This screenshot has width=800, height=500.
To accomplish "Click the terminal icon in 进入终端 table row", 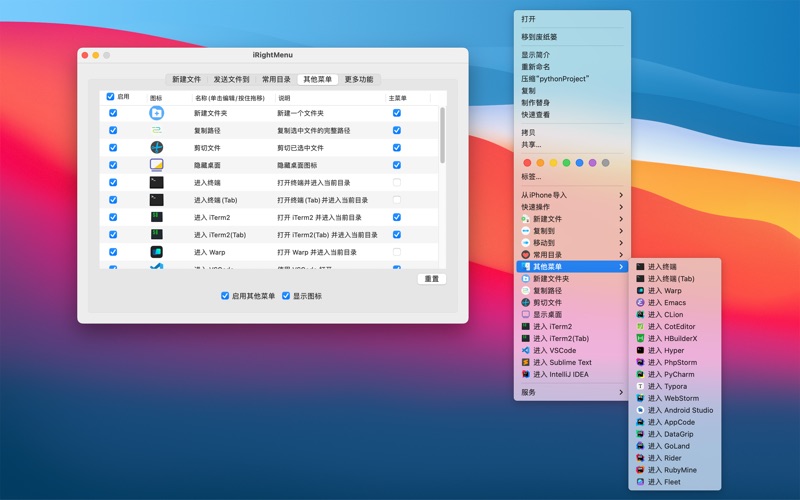I will [x=157, y=182].
